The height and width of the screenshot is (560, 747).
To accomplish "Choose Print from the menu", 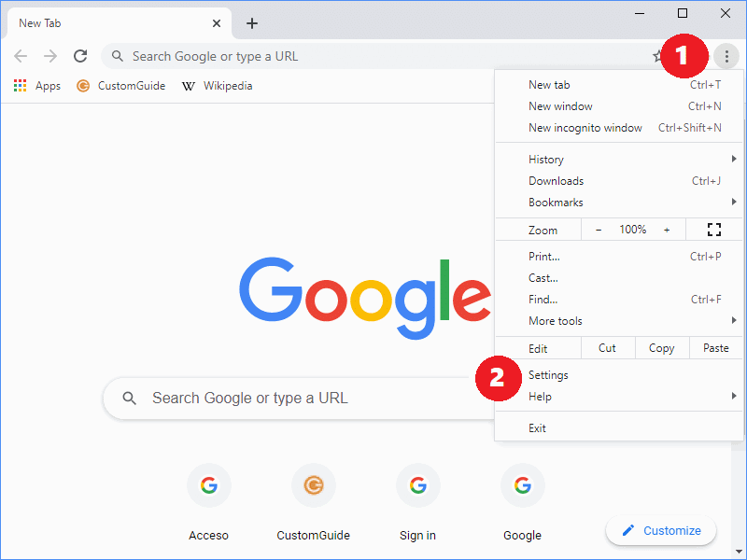I will tap(618, 257).
